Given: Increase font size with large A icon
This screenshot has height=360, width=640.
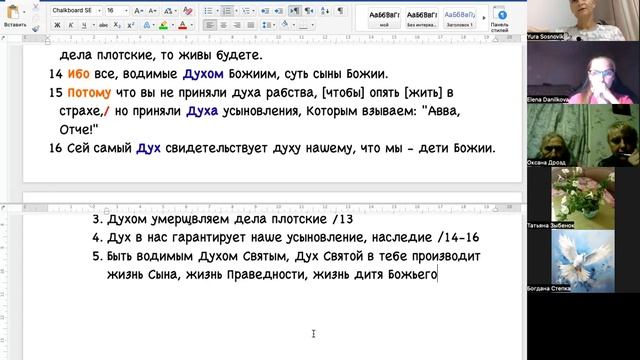Looking at the screenshot, I should (138, 11).
